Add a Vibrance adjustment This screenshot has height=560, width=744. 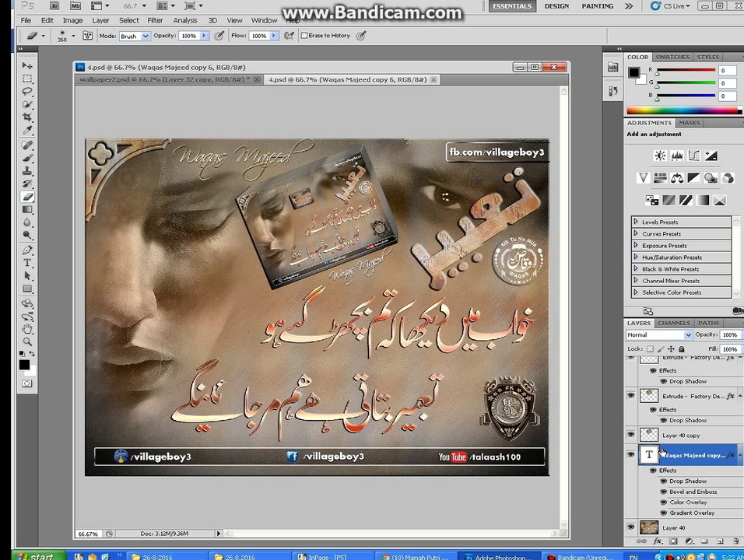(644, 178)
